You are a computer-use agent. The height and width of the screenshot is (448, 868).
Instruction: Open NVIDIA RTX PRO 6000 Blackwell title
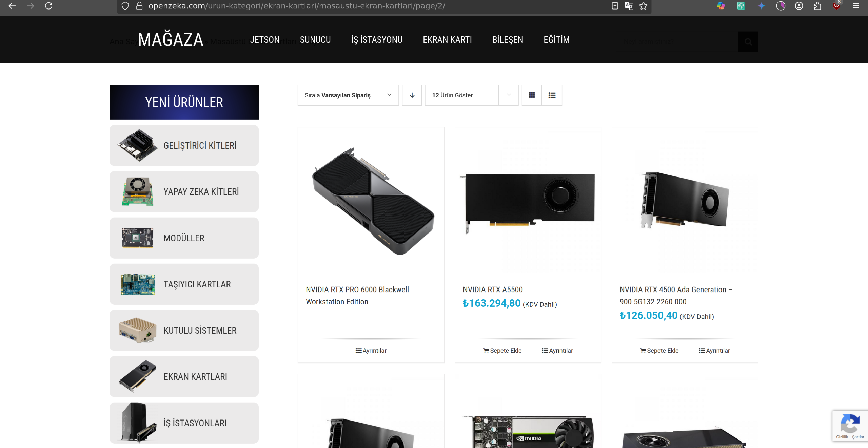(x=357, y=296)
